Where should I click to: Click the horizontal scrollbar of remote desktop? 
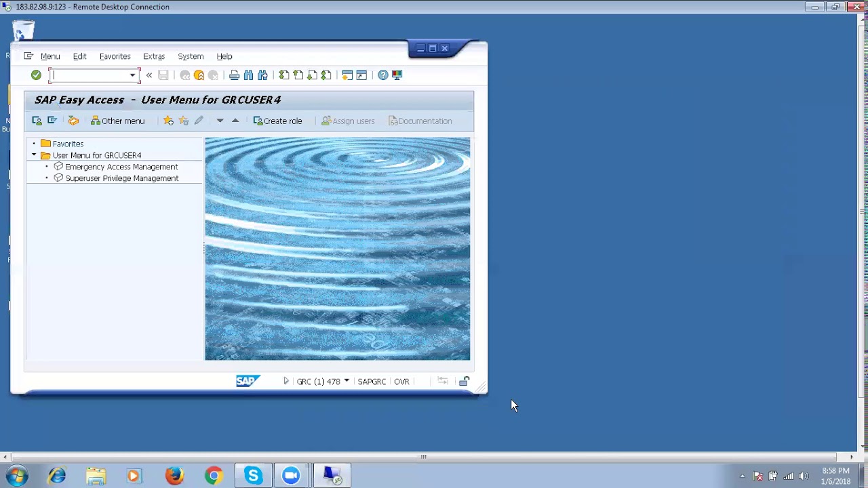(424, 457)
